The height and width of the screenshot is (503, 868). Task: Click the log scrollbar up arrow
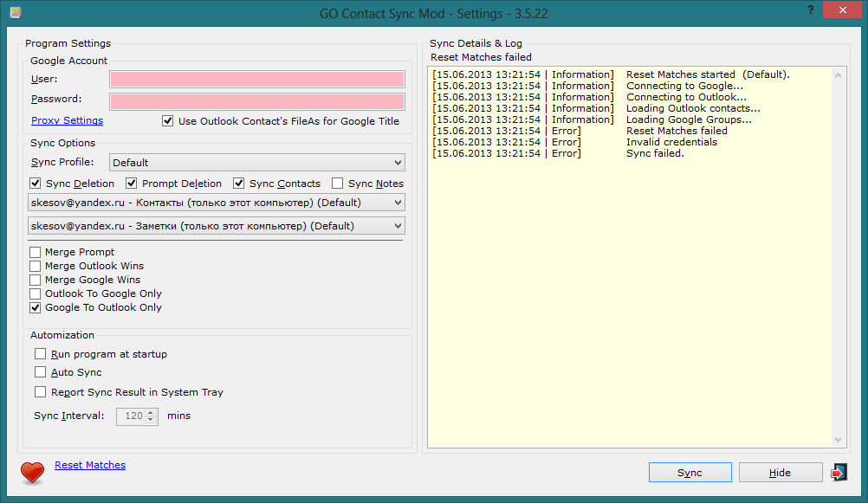838,76
